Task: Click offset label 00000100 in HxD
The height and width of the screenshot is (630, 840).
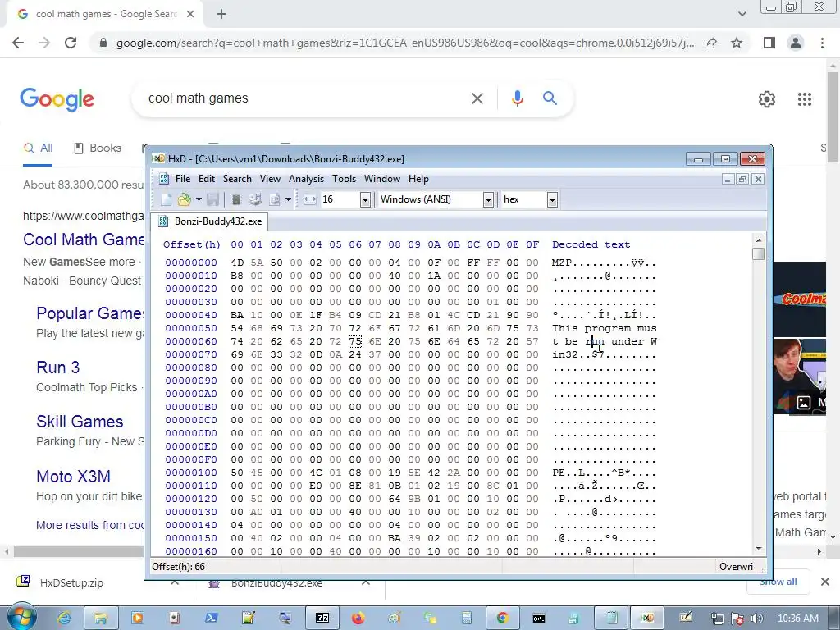Action: (x=190, y=472)
